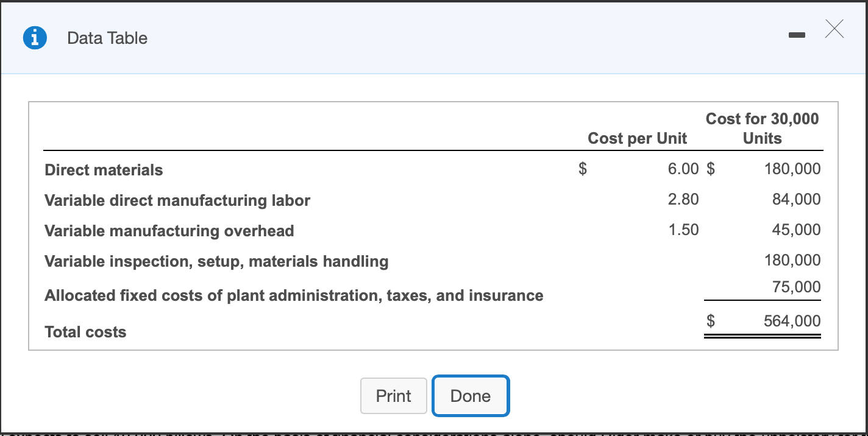Screen dimensions: 868x436
Task: Click the Print button
Action: [393, 396]
